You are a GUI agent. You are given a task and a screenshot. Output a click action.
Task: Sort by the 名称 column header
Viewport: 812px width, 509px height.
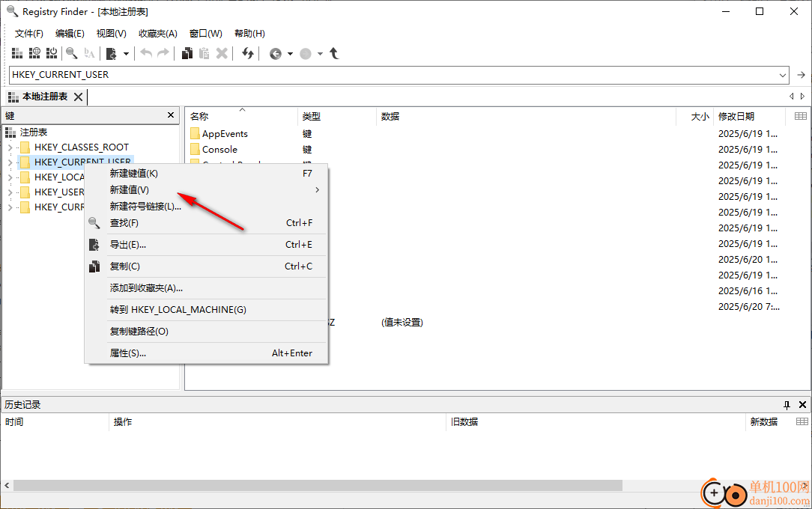pos(241,116)
